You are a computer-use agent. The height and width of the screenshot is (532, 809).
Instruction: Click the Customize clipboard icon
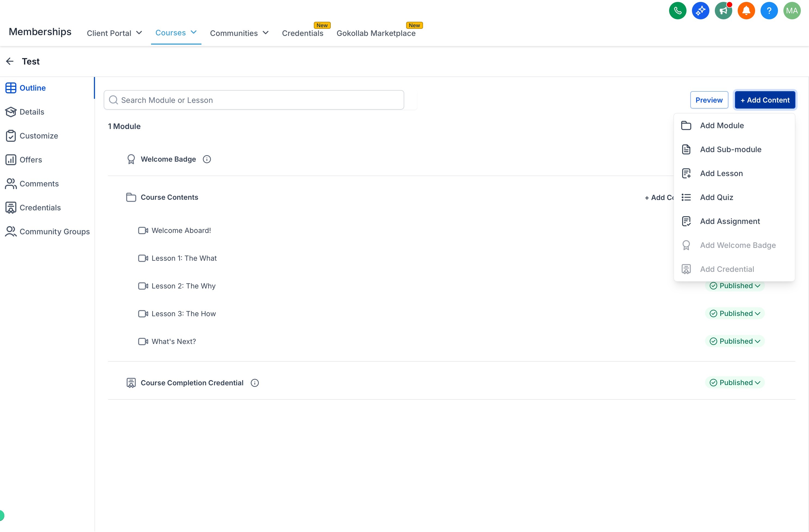[x=11, y=136]
